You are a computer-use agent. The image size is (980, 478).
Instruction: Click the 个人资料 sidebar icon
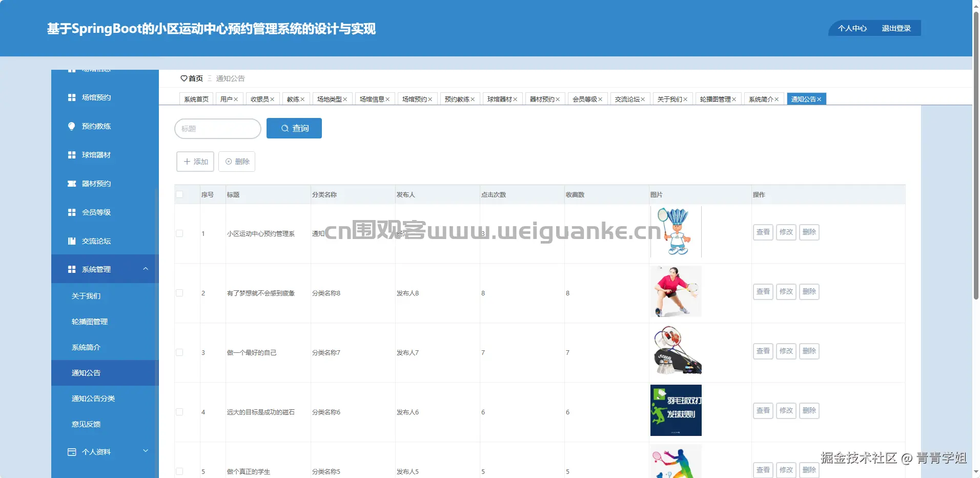point(72,452)
